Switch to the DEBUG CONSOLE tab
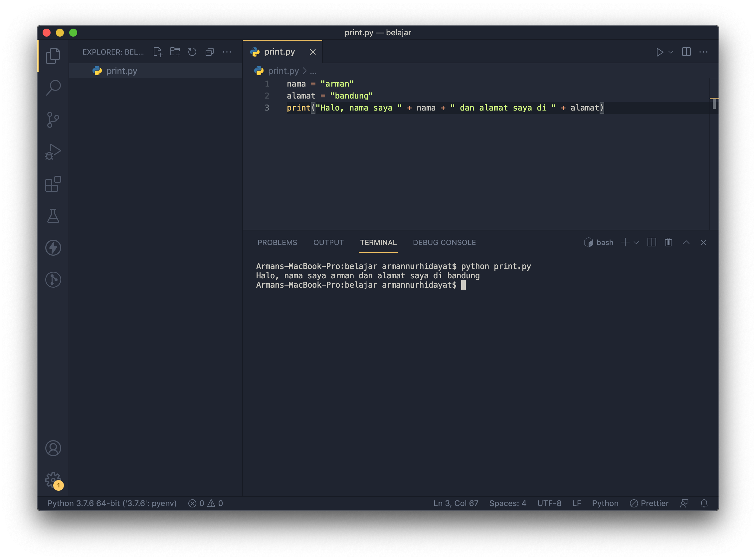 (444, 242)
